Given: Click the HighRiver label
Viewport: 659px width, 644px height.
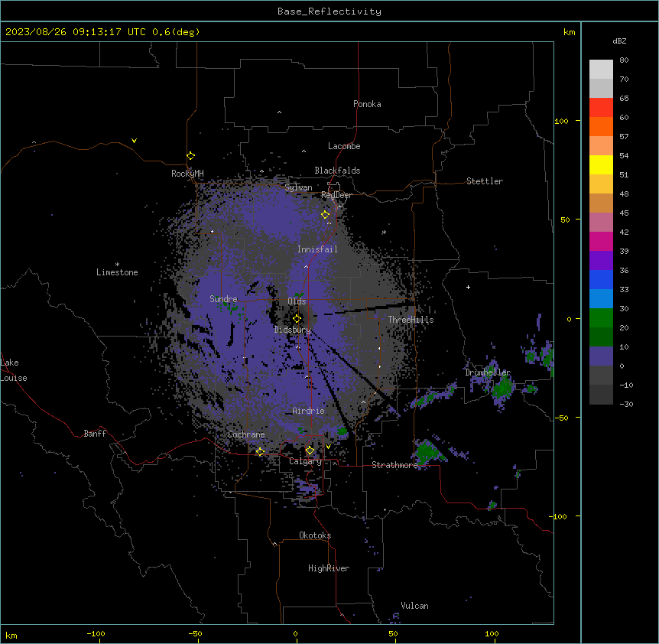Looking at the screenshot, I should (x=329, y=568).
